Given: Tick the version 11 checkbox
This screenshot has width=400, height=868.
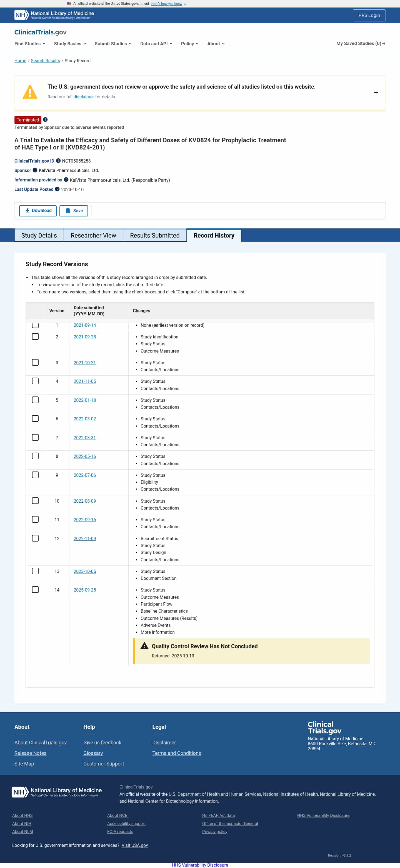Looking at the screenshot, I should pos(35,520).
